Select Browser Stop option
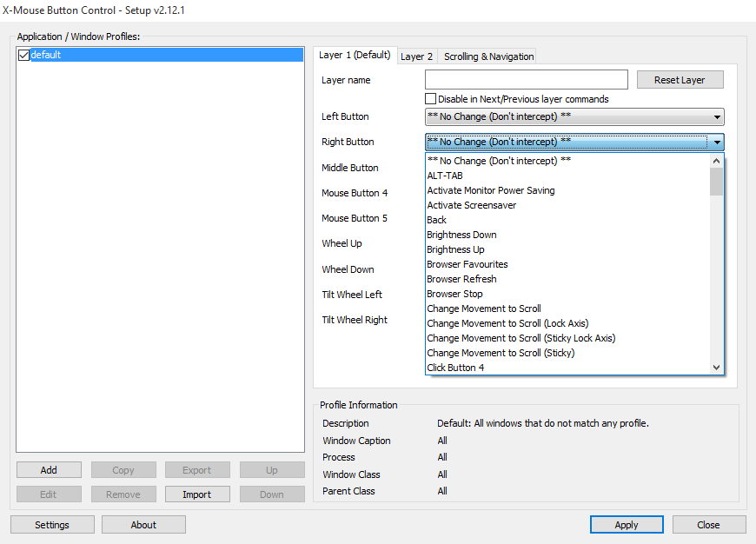The width and height of the screenshot is (756, 544). click(568, 294)
